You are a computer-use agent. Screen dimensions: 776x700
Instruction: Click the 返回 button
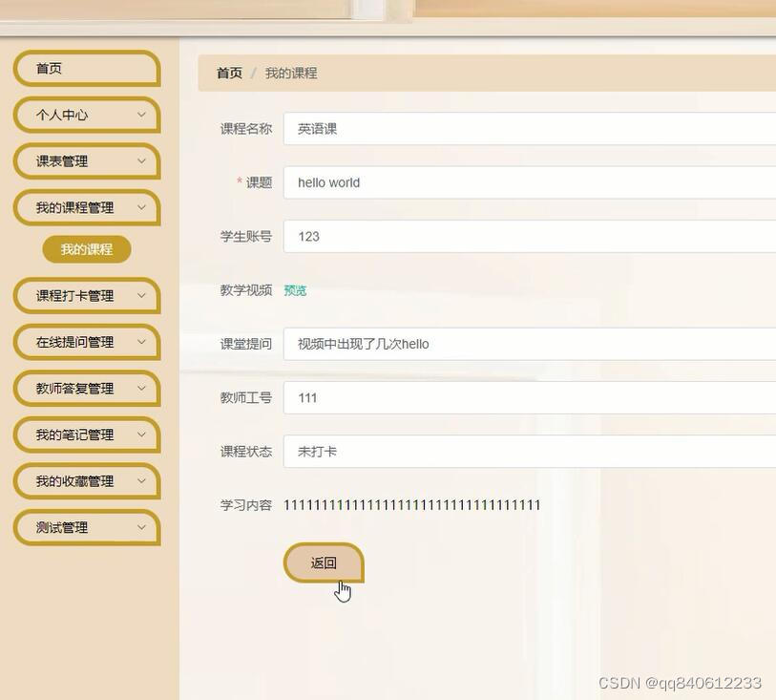click(x=324, y=562)
